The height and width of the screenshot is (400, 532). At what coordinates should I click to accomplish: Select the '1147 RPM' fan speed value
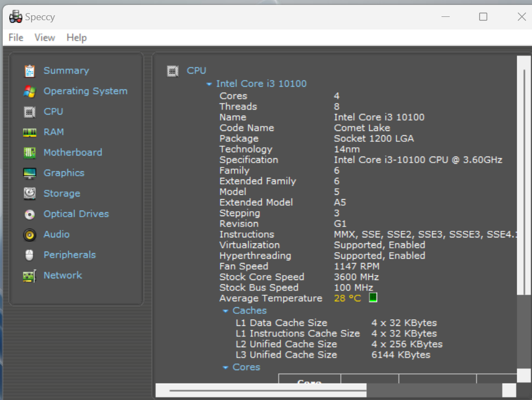click(x=356, y=266)
